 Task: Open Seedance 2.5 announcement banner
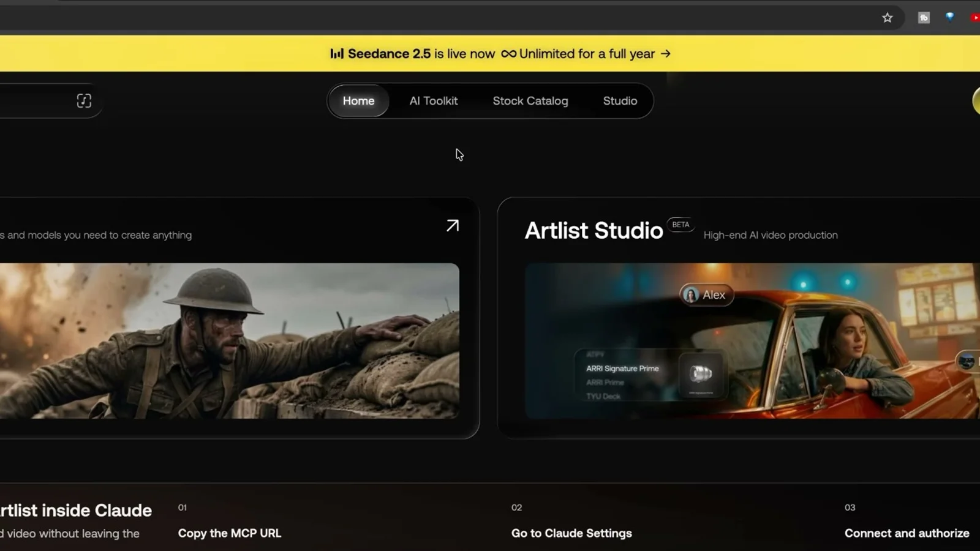point(490,53)
